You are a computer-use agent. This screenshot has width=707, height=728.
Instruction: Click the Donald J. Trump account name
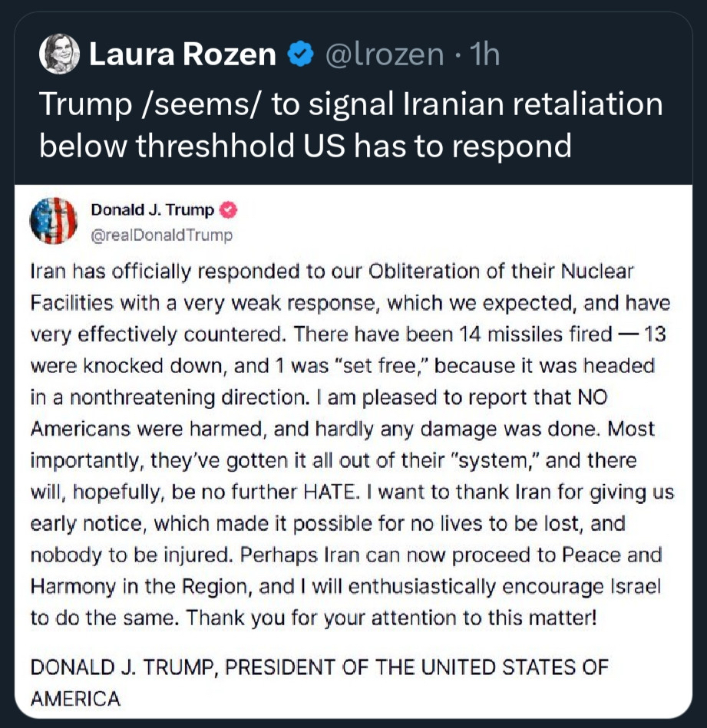(153, 210)
